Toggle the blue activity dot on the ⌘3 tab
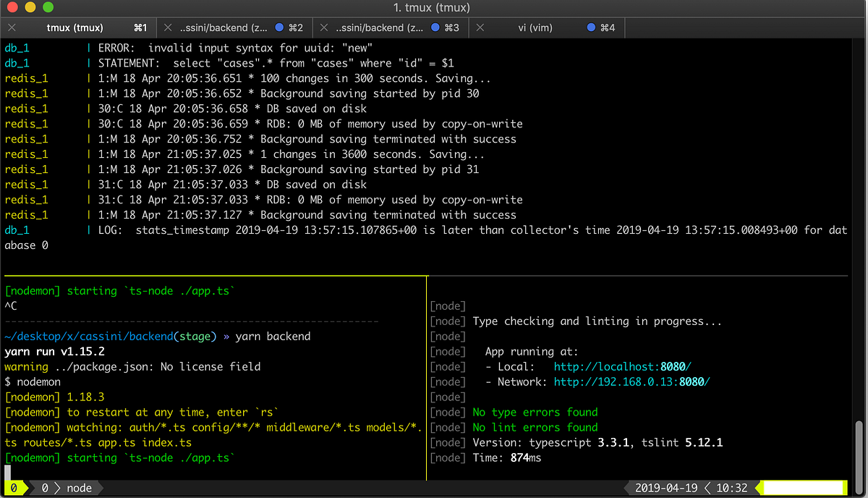This screenshot has width=868, height=498. pyautogui.click(x=437, y=28)
